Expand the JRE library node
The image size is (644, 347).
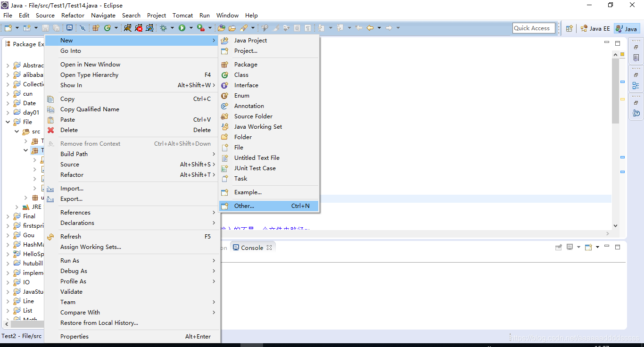[x=17, y=207]
